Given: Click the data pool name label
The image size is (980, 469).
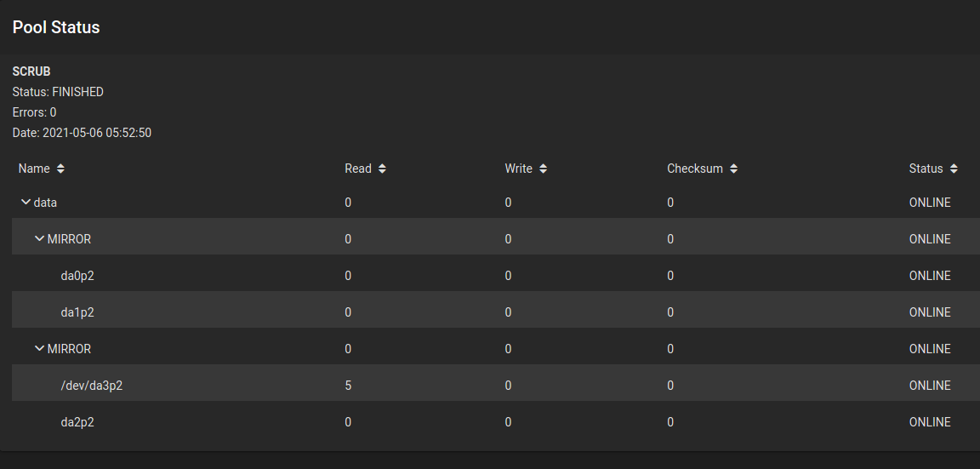Looking at the screenshot, I should coord(46,203).
